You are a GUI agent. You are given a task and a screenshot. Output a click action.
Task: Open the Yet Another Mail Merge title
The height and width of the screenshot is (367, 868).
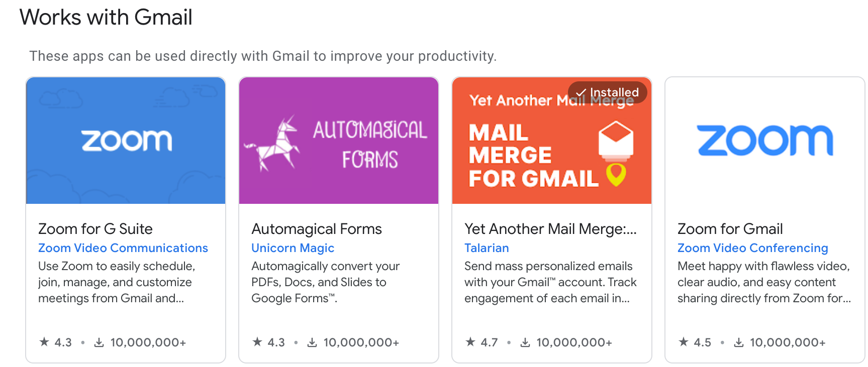pos(550,229)
